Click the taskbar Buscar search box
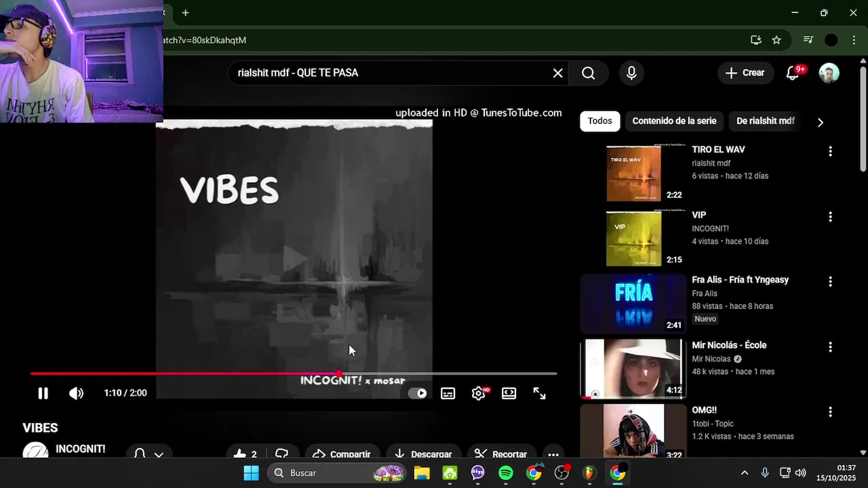868x488 pixels. click(337, 473)
